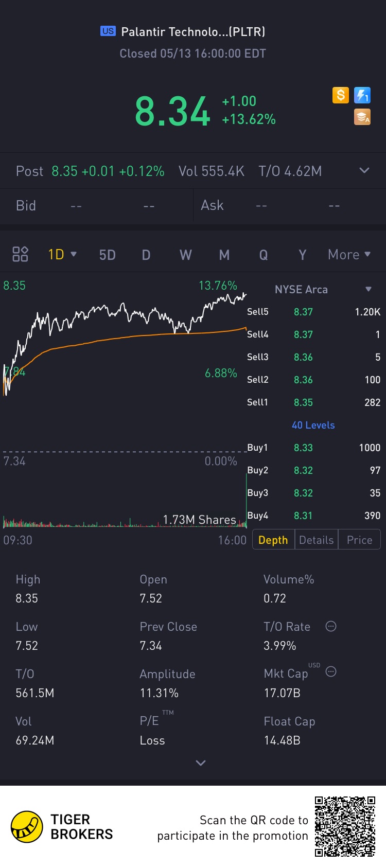Screen dimensions: 386x868
Task: Tap the Ask quote field
Action: point(290,206)
